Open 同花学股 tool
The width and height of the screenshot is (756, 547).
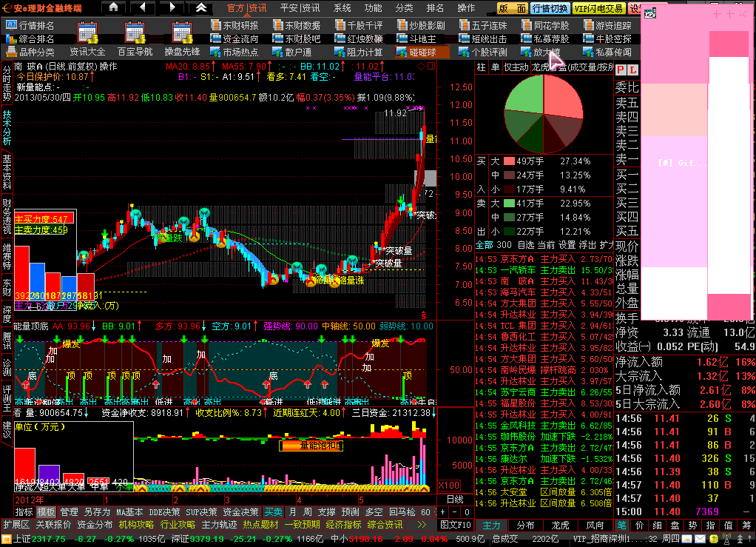click(546, 25)
